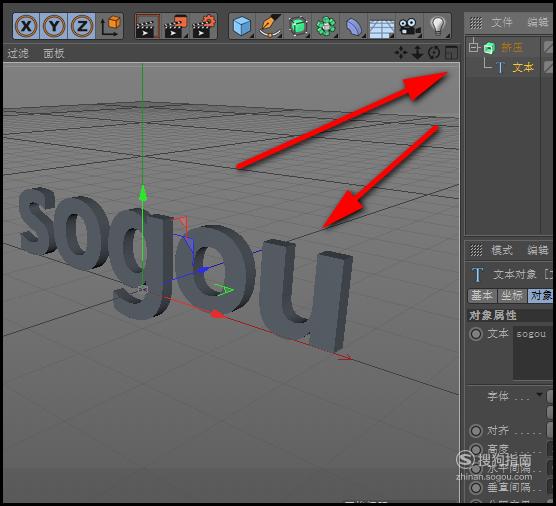Click the 文本 parameter radio circle
The image size is (556, 506).
point(476,334)
